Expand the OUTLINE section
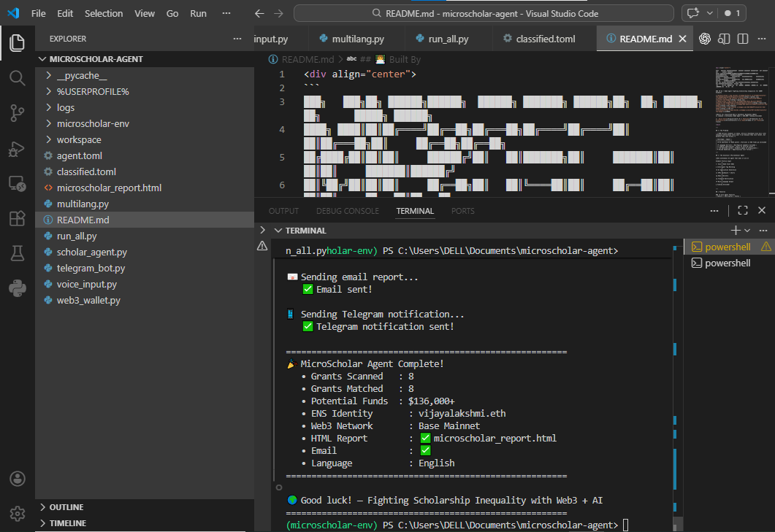The width and height of the screenshot is (775, 532). pyautogui.click(x=42, y=507)
